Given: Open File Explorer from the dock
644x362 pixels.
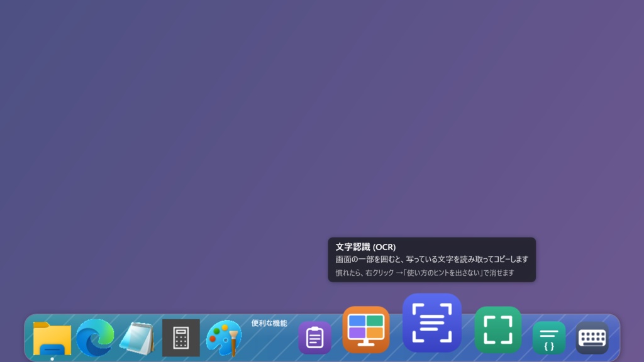Looking at the screenshot, I should coord(52,338).
